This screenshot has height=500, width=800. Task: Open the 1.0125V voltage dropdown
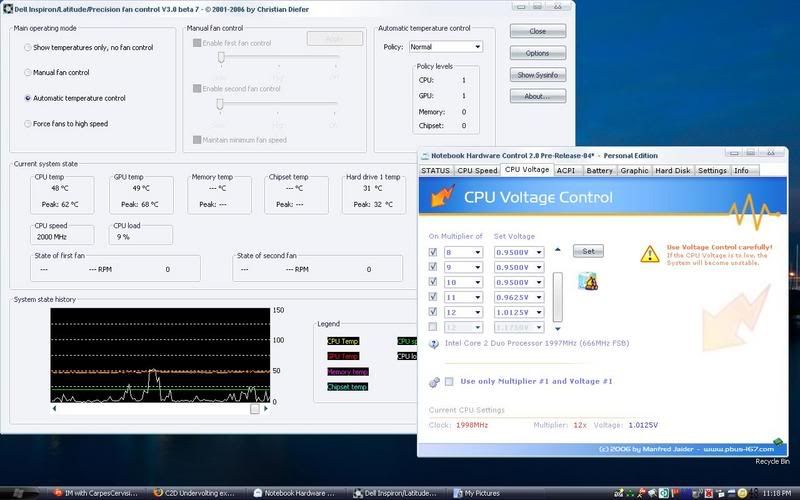(519, 312)
